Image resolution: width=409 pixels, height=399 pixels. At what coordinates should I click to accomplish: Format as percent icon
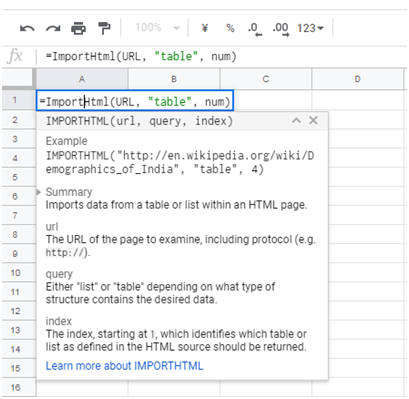coord(230,28)
